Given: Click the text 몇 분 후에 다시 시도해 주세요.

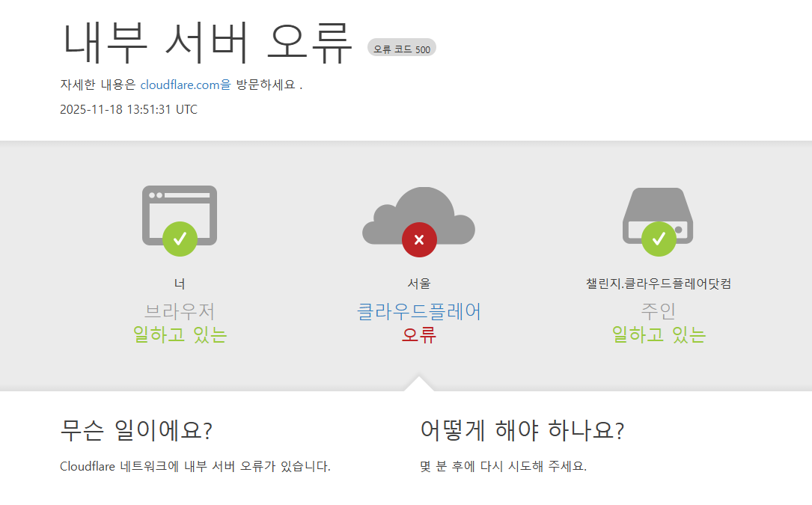Looking at the screenshot, I should (x=503, y=466).
